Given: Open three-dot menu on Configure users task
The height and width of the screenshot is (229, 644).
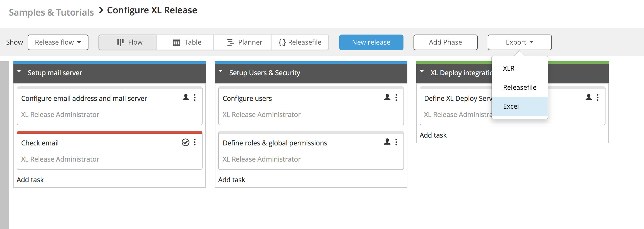Looking at the screenshot, I should [x=396, y=97].
